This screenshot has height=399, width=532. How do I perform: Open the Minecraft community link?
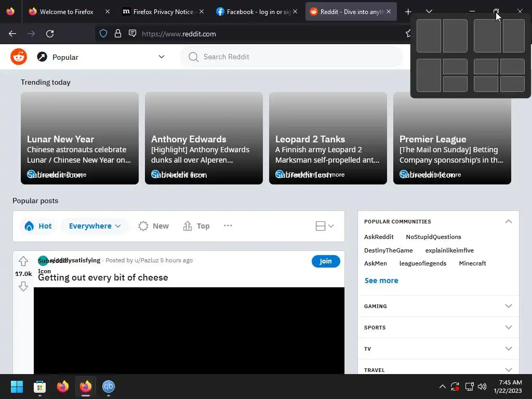coord(472,263)
